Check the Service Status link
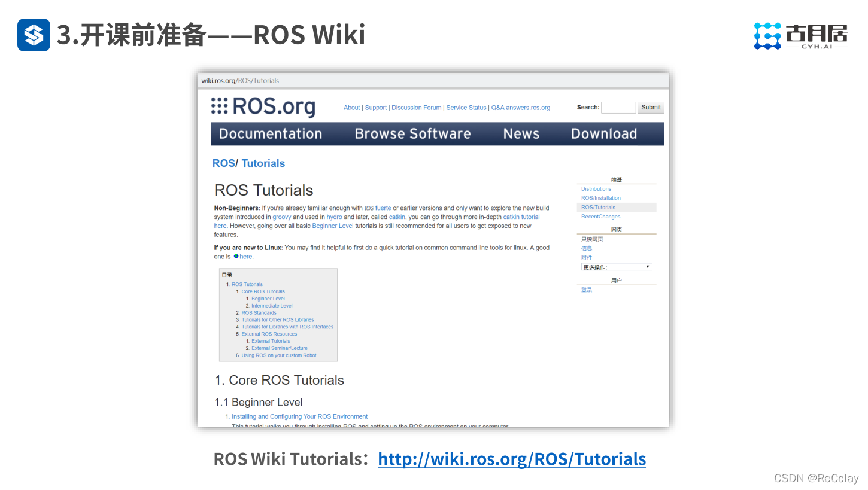This screenshot has width=868, height=490. tap(466, 108)
